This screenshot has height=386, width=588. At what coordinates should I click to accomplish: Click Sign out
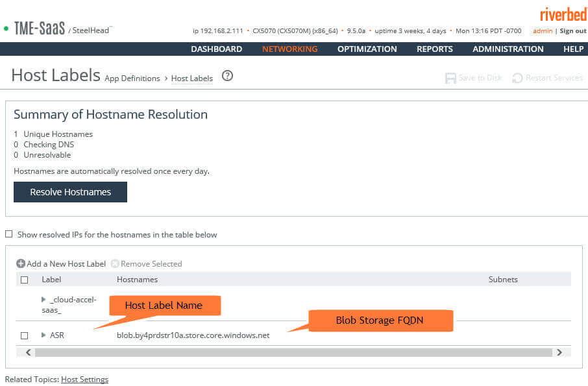click(573, 30)
